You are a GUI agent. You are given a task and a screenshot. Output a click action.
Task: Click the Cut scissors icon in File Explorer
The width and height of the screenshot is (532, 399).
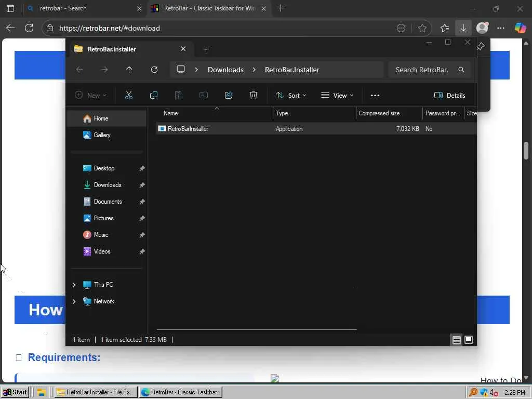129,96
